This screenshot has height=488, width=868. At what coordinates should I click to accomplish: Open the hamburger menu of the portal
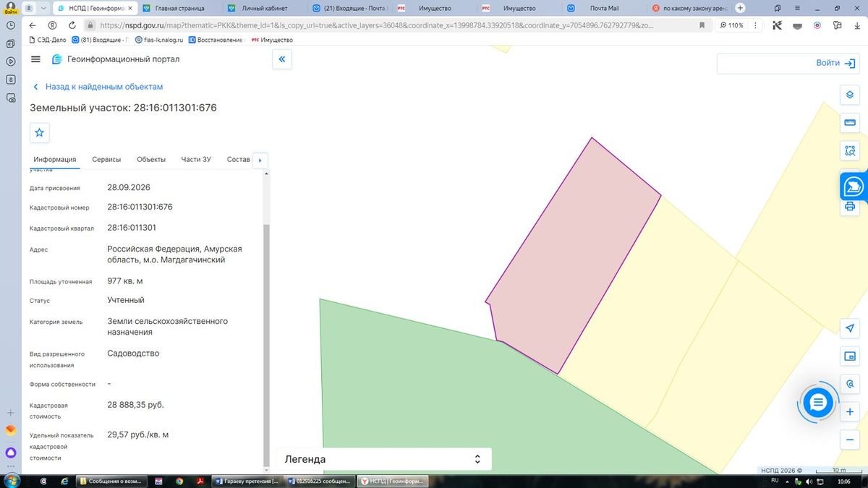(x=36, y=59)
